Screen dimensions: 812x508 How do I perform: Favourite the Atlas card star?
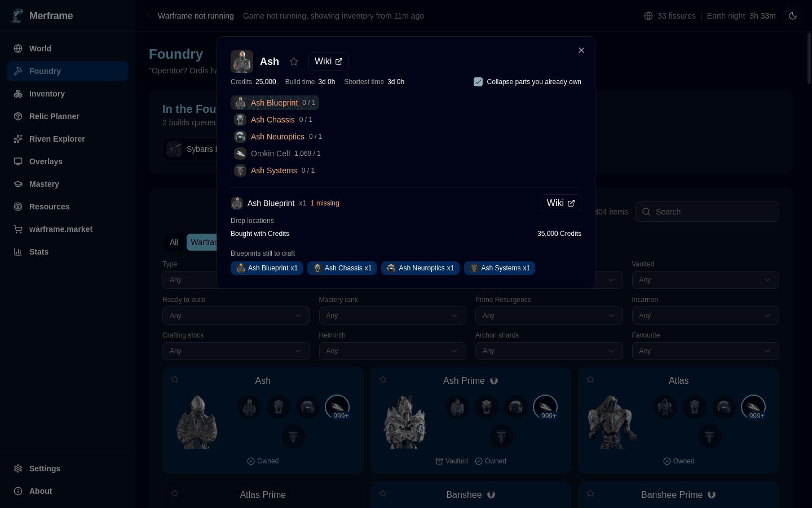click(x=590, y=379)
